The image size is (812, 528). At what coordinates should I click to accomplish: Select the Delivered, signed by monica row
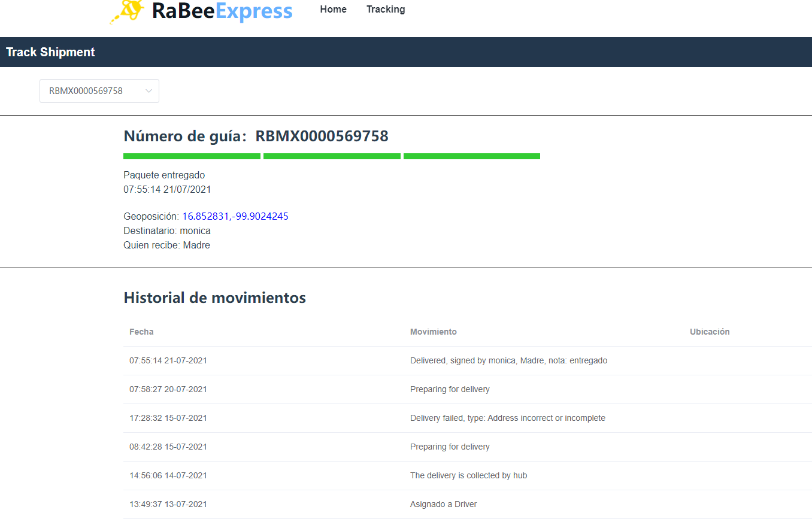[508, 361]
